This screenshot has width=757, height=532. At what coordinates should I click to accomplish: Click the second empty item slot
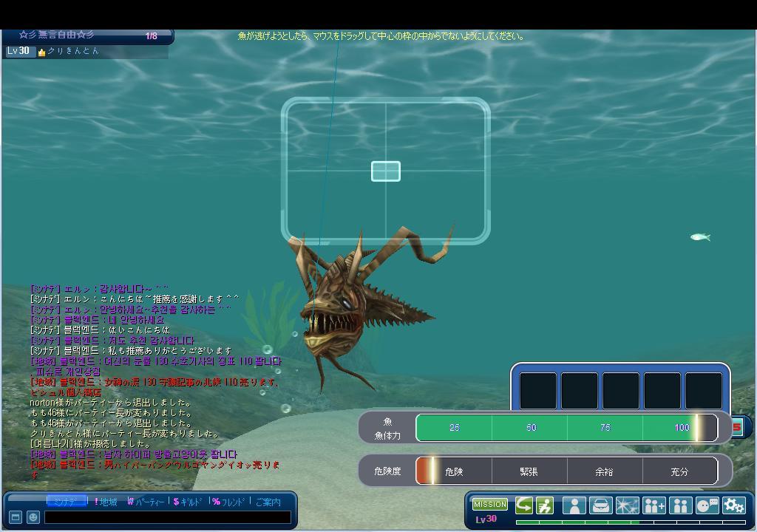580,391
